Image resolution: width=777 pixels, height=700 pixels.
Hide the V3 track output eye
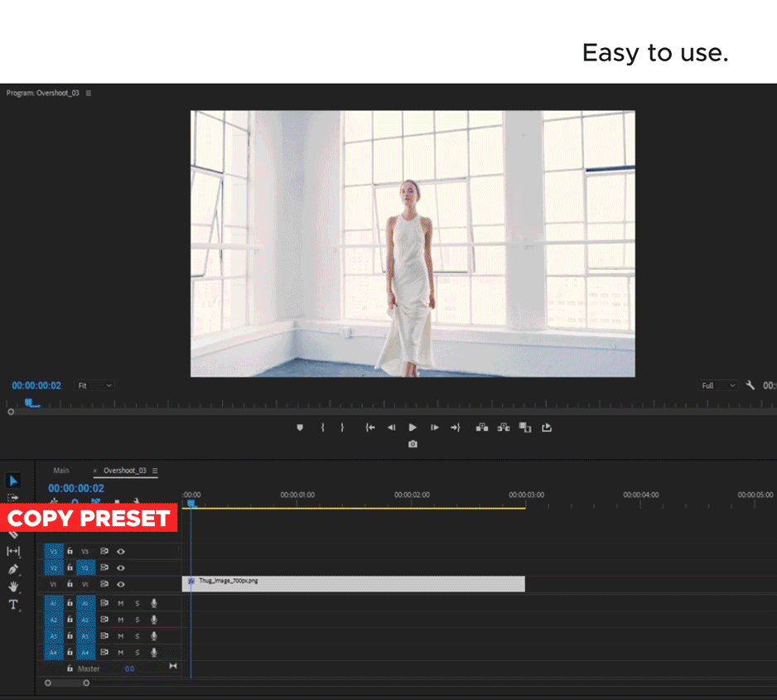(121, 552)
